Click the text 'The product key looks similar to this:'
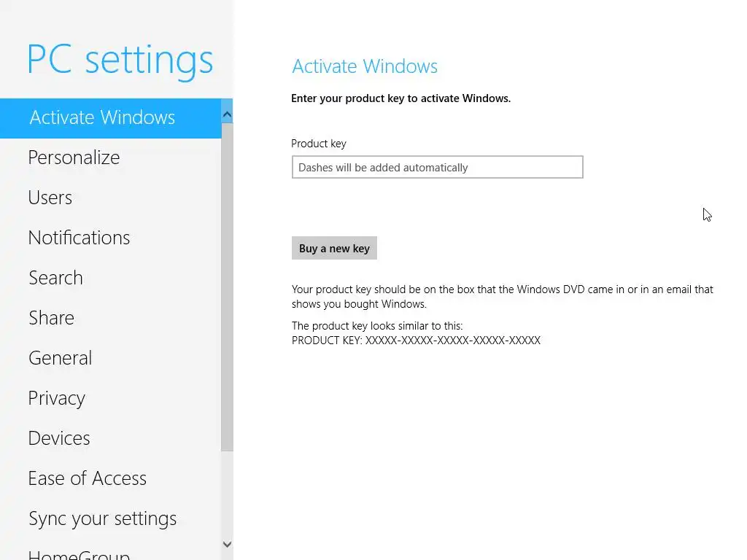Viewport: 747px width, 560px height. pyautogui.click(x=377, y=326)
